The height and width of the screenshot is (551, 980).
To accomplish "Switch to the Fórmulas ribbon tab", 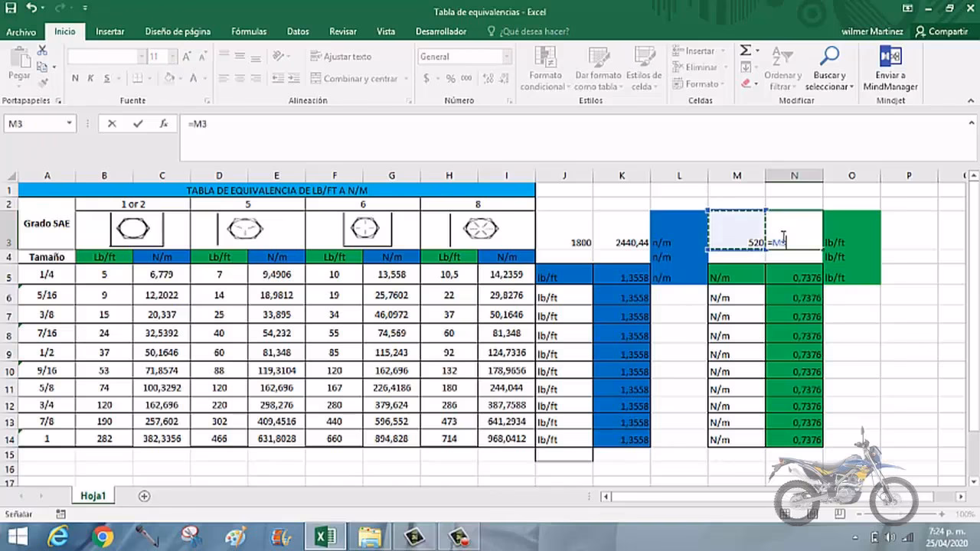I will coord(249,31).
